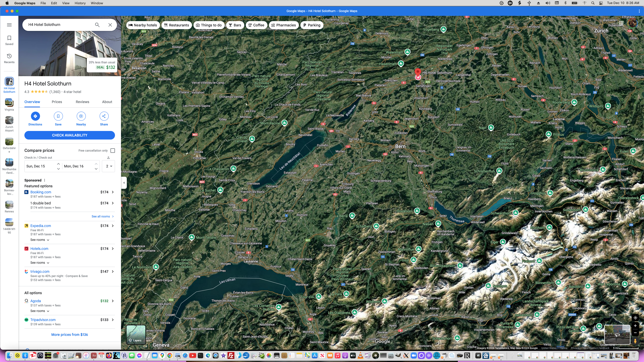Click the CHECK AVAILABILITY button

[x=70, y=135]
